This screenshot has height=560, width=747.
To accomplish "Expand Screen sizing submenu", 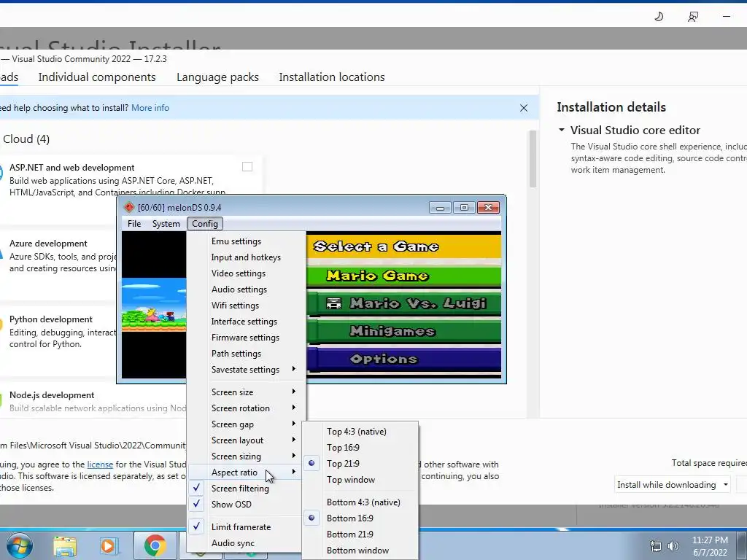I will [x=245, y=456].
